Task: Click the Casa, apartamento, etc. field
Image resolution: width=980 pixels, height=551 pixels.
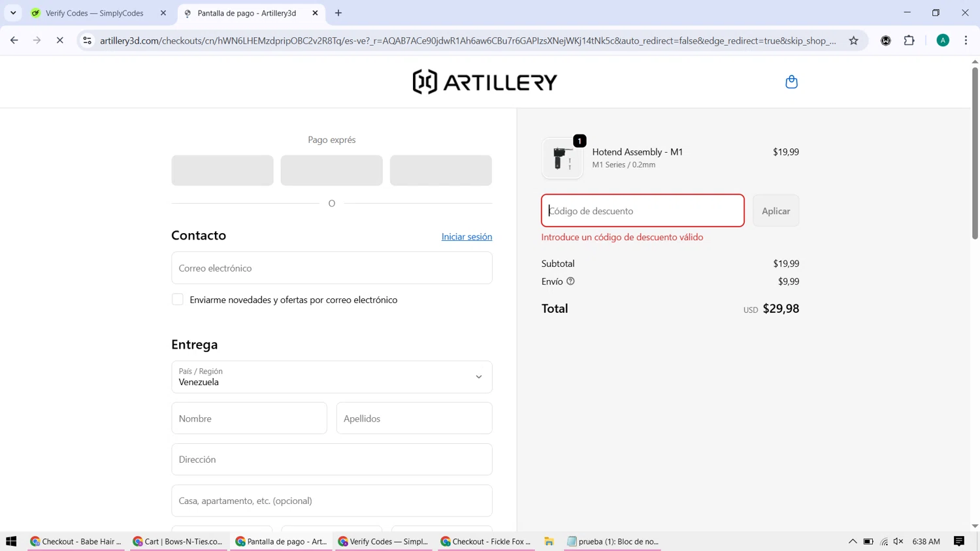Action: coord(332,501)
